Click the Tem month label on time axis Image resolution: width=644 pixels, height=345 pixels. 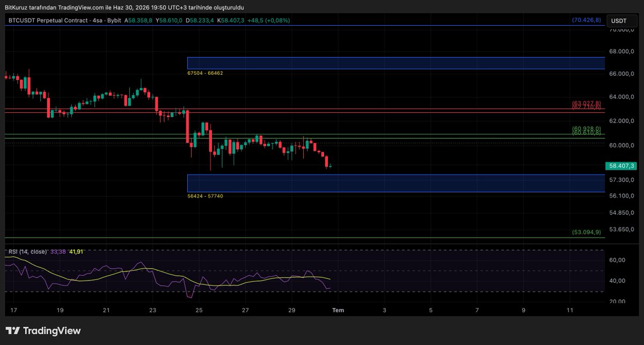[338, 310]
